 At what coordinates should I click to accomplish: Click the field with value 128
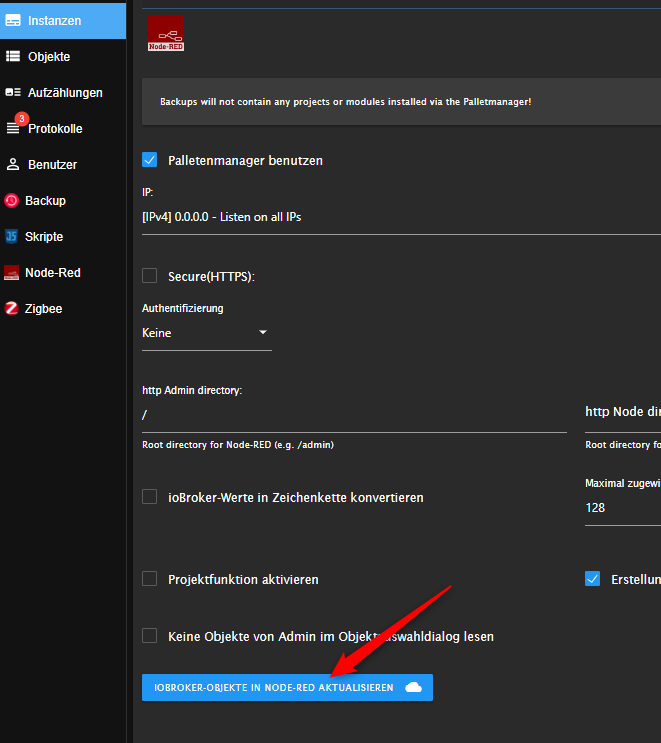pyautogui.click(x=623, y=508)
